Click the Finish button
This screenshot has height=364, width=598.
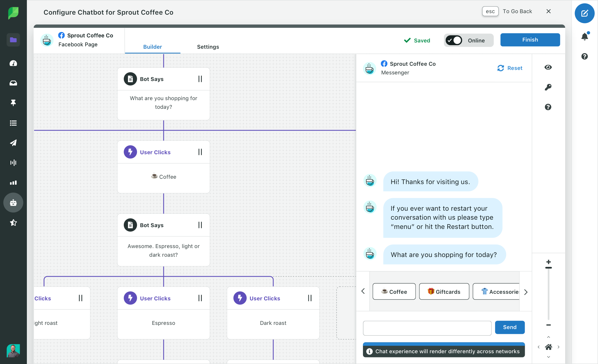tap(530, 40)
